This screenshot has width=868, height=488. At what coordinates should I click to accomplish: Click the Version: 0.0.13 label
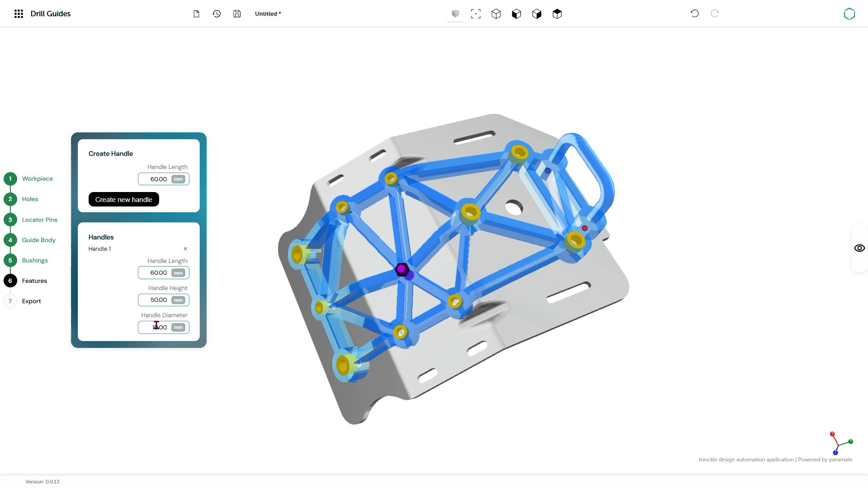pyautogui.click(x=42, y=482)
